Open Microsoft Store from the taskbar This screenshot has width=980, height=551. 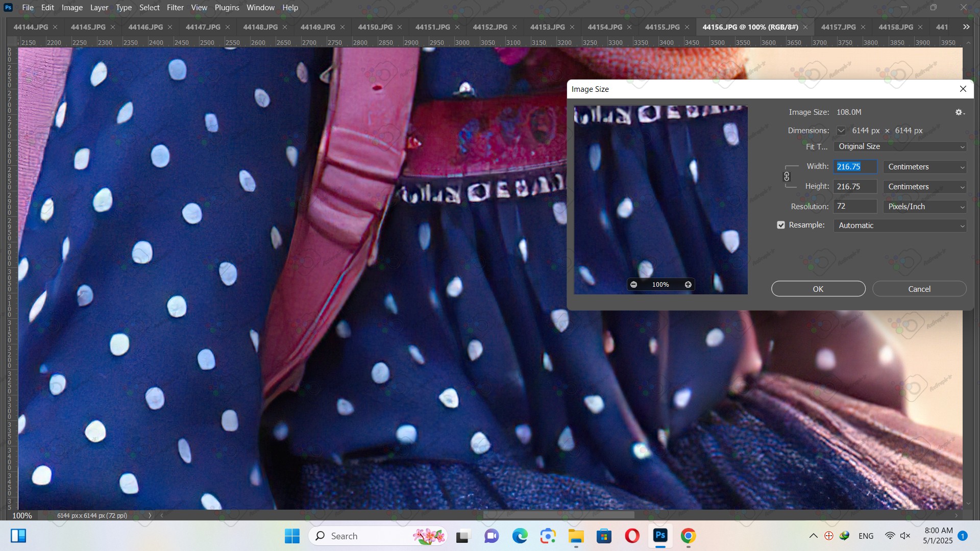[604, 536]
